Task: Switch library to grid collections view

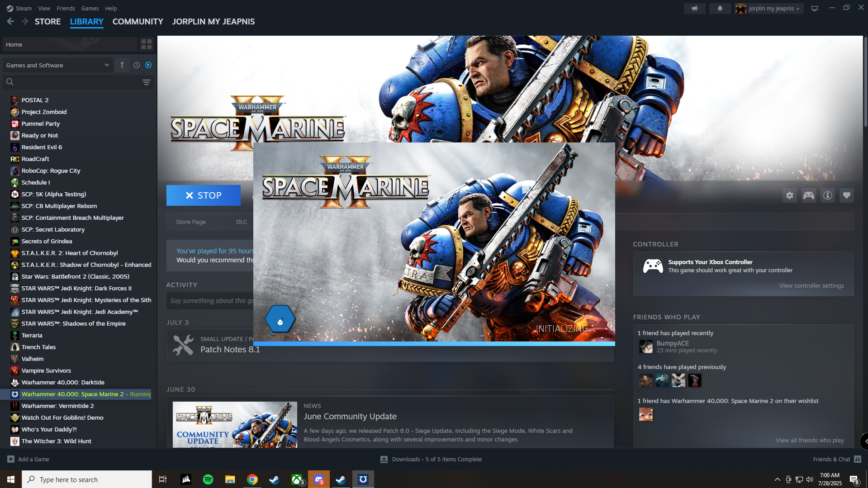Action: 147,44
